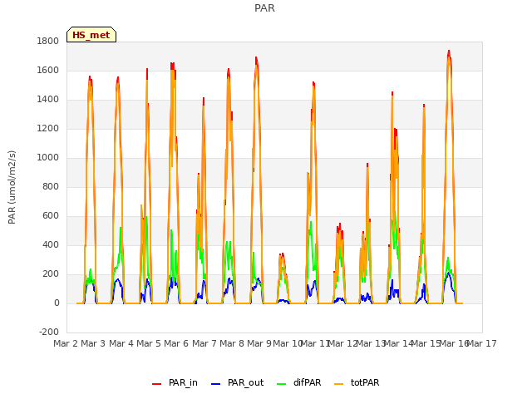This screenshot has width=532, height=399.
Task: Click the Mar 6 x-axis label
Action: [176, 343]
